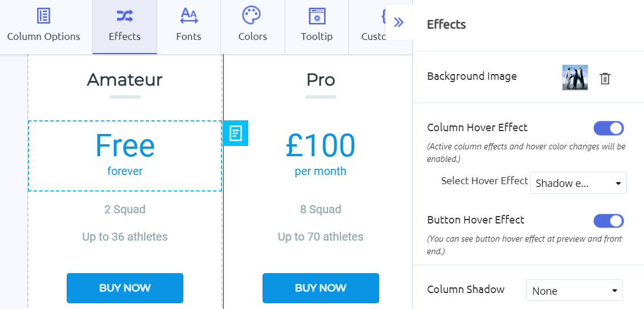Open the Select Hover Effect dropdown
This screenshot has height=309, width=644.
(579, 182)
